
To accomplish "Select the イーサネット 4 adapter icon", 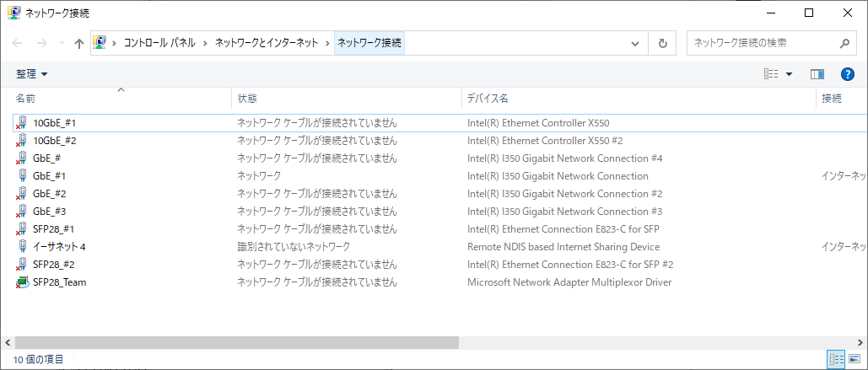I will pyautogui.click(x=22, y=247).
